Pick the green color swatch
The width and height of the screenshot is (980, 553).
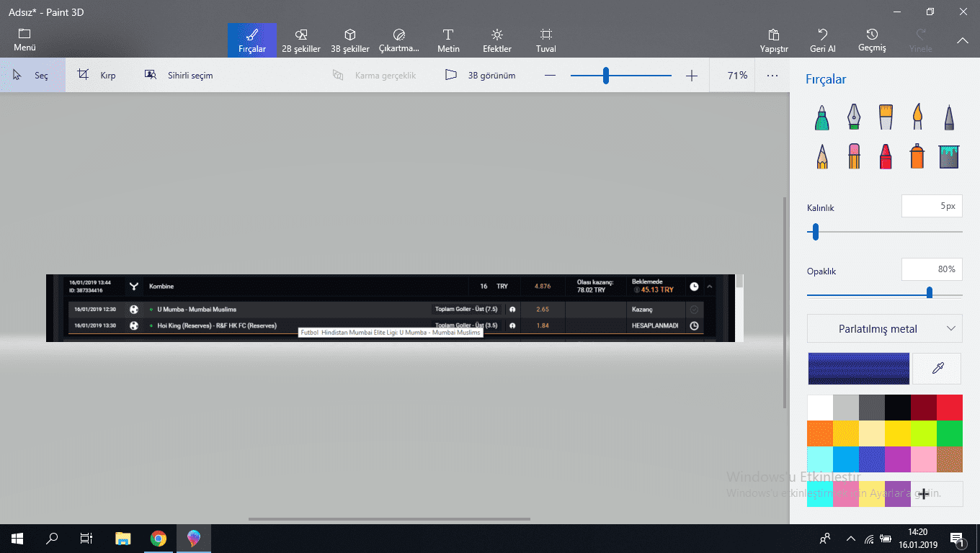[950, 433]
